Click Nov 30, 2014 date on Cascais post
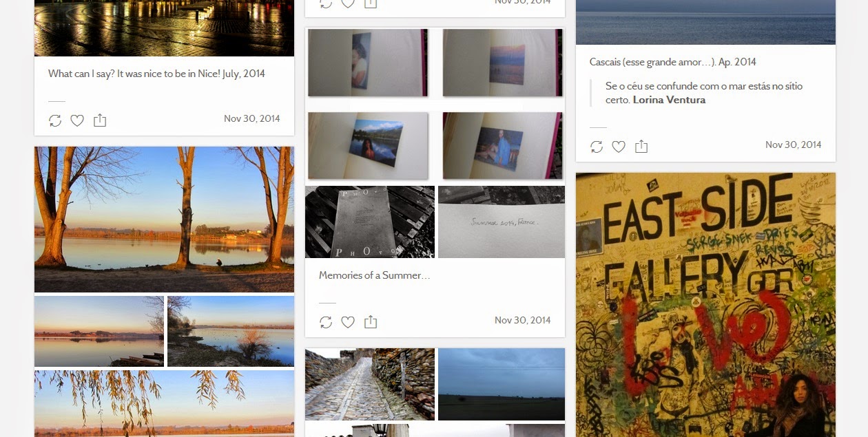 [x=794, y=145]
